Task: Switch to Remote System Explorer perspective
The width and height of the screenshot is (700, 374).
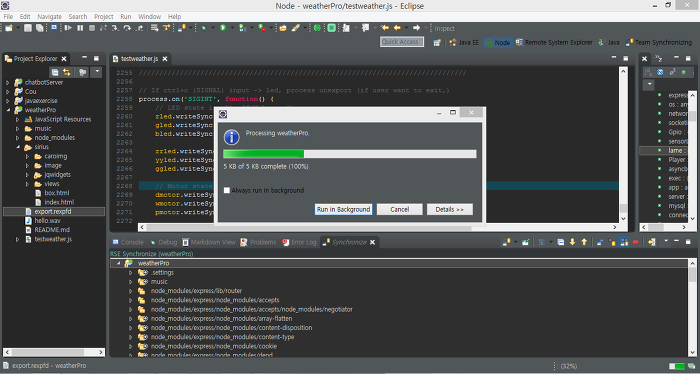Action: pyautogui.click(x=554, y=42)
